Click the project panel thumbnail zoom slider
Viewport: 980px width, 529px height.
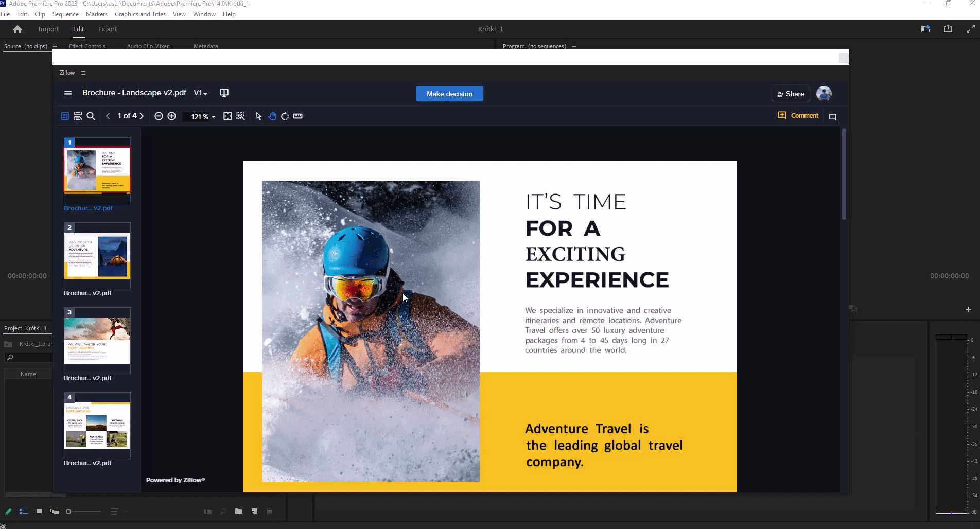(x=83, y=512)
